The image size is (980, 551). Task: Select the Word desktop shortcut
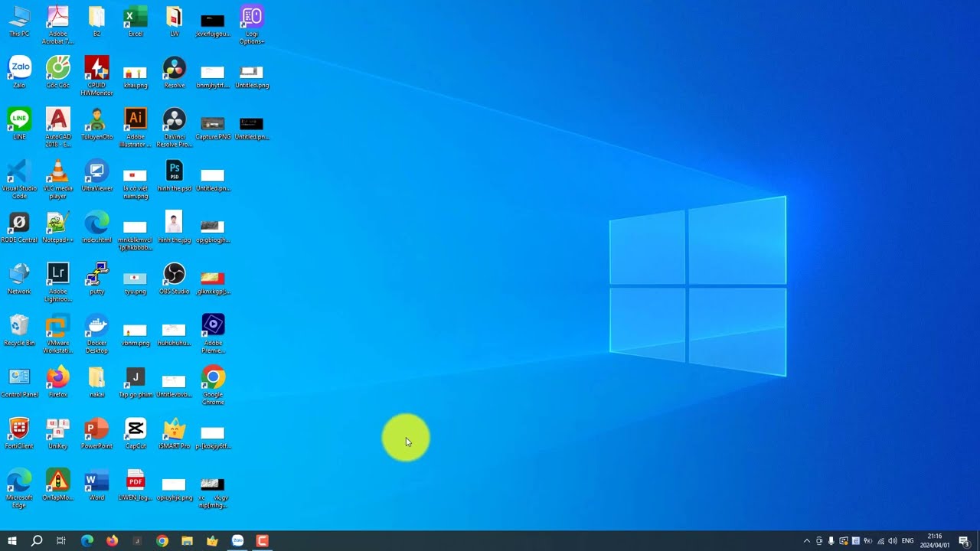[96, 484]
